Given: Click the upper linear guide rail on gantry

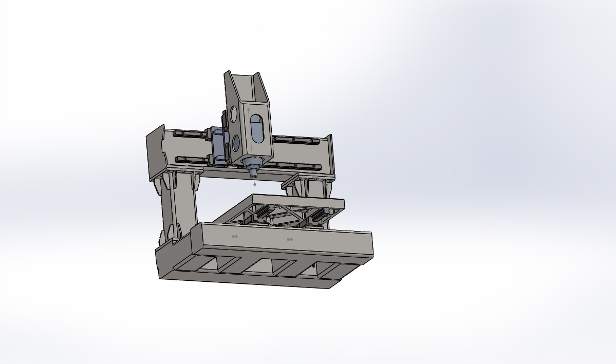Looking at the screenshot, I should tap(298, 140).
